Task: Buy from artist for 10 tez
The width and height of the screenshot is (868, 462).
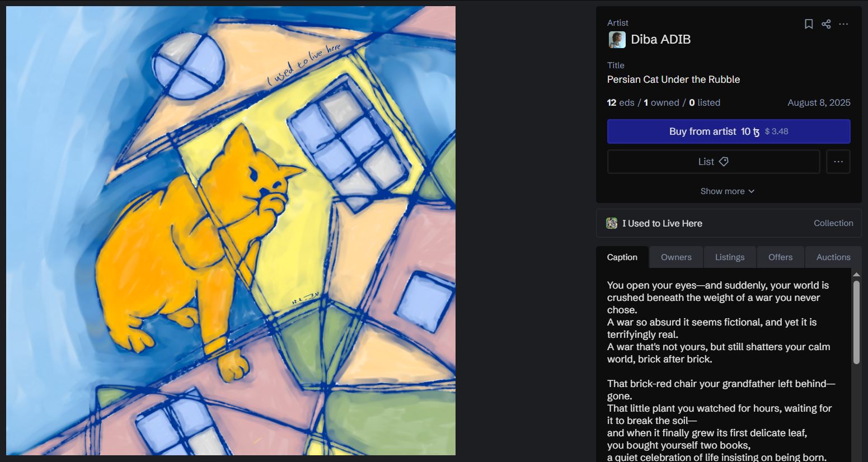Action: tap(729, 131)
